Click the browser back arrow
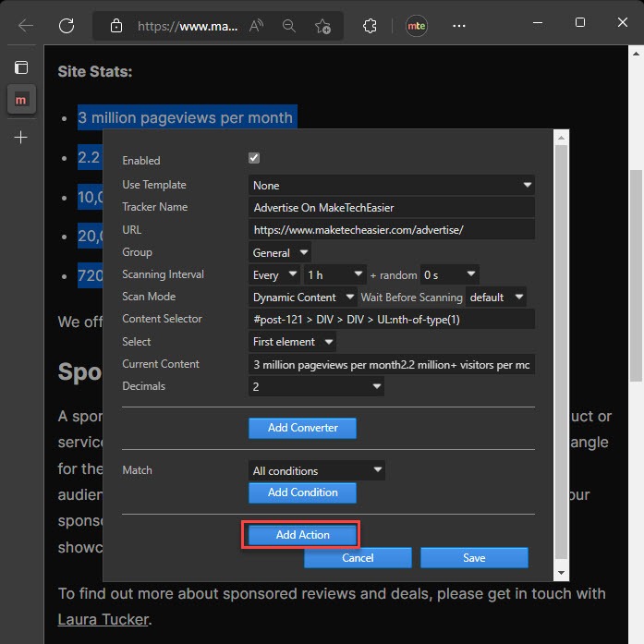The height and width of the screenshot is (644, 644). pos(26,26)
